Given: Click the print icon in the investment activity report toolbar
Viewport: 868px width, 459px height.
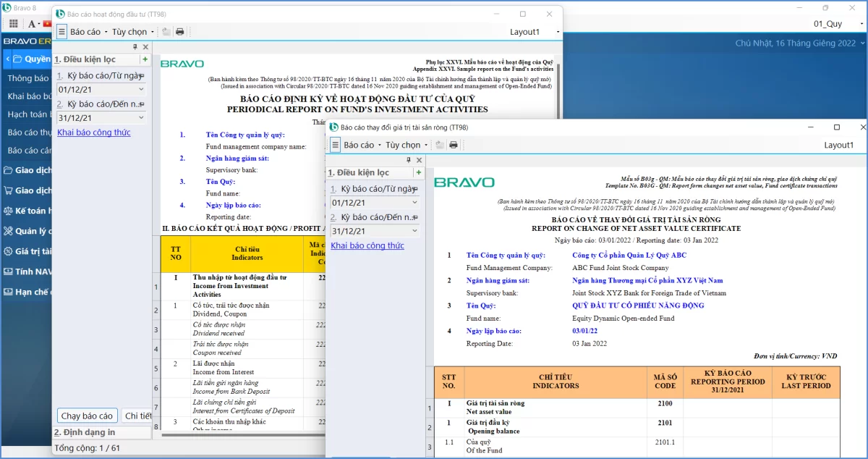Looking at the screenshot, I should click(x=180, y=32).
